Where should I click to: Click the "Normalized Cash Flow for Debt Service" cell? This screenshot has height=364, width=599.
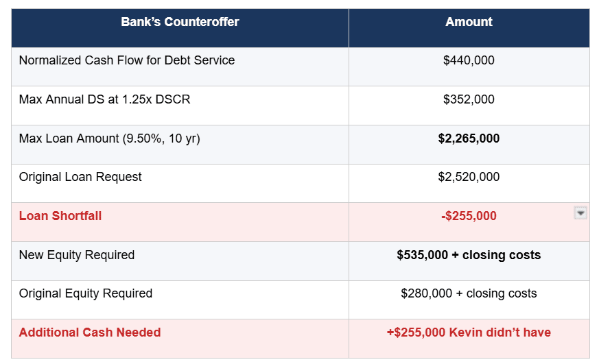coord(127,60)
